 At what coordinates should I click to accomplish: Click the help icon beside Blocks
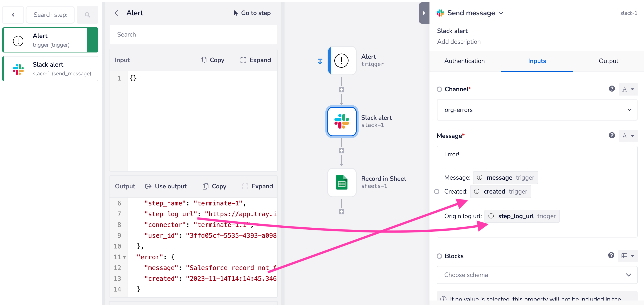pyautogui.click(x=611, y=255)
